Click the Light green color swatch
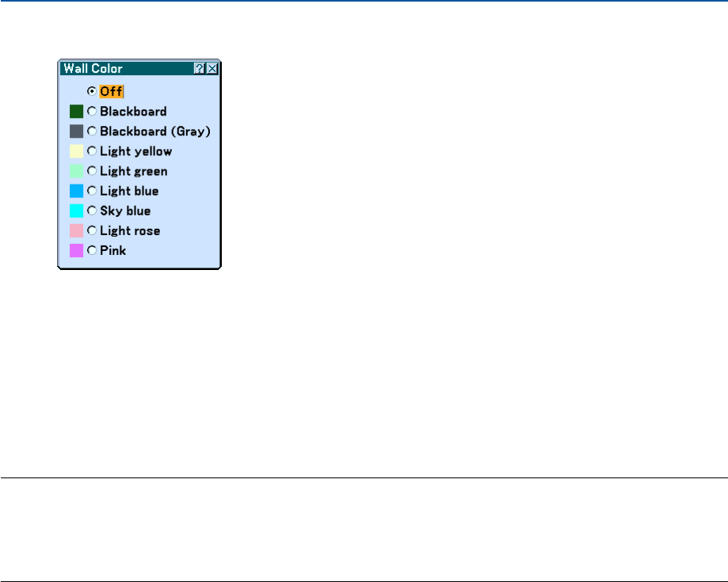Screen dimensions: 728x582 point(77,171)
